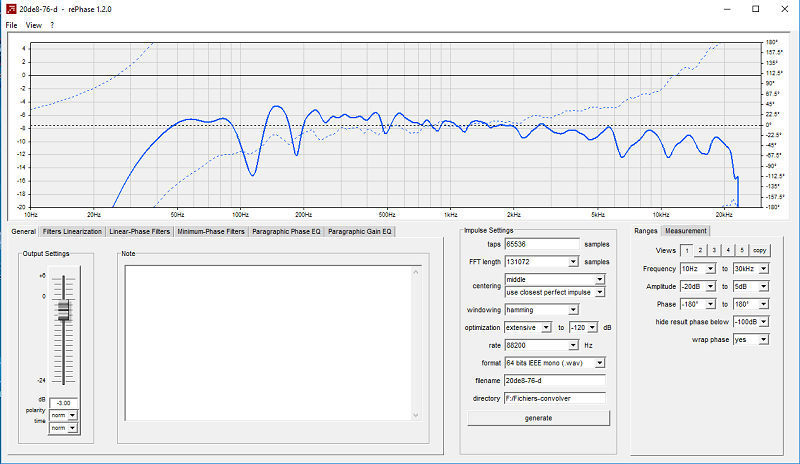
Task: Click the taps samples field
Action: coord(542,244)
